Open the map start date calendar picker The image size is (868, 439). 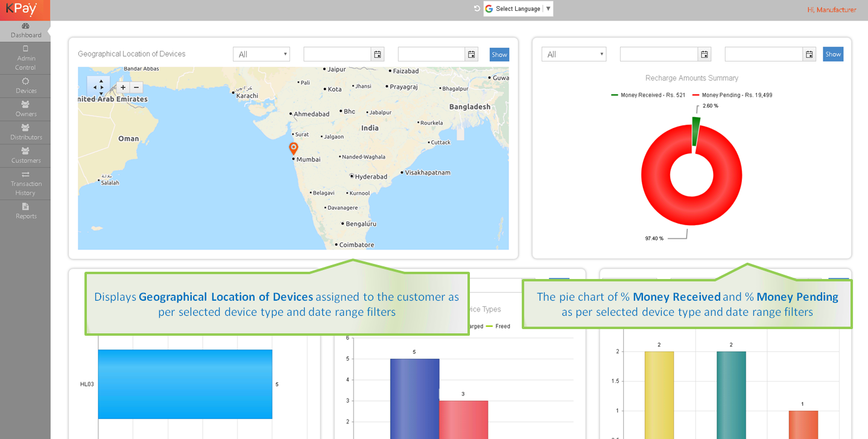click(x=378, y=54)
